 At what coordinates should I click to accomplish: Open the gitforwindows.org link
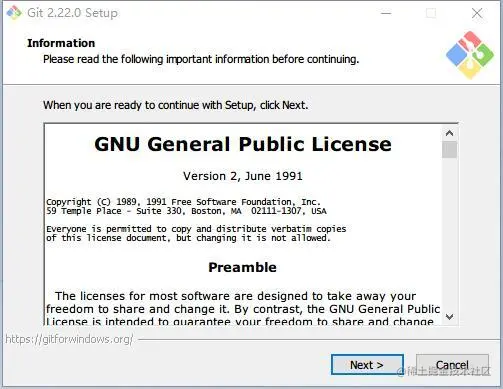coord(69,339)
